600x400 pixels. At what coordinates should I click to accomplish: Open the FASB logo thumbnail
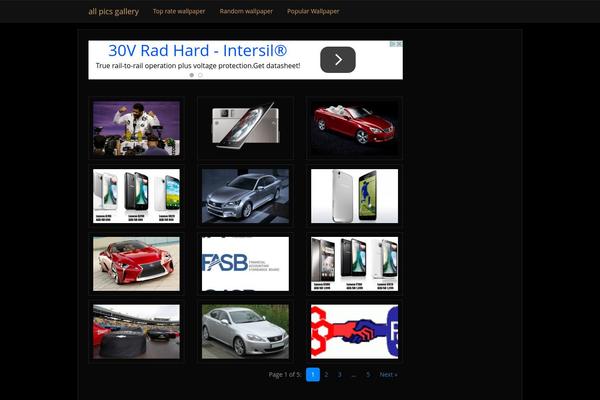coord(245,264)
